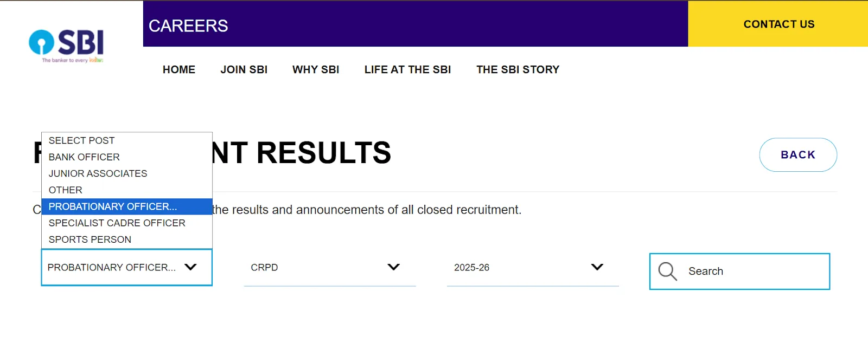
Task: Choose SELECT POST to reset filter
Action: click(x=81, y=140)
